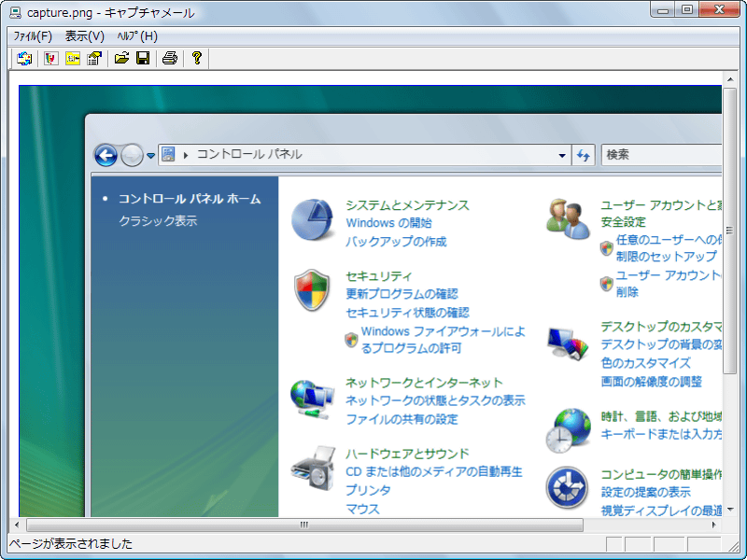Open the 表示(V) menu
Viewport: 747px width, 560px height.
84,36
